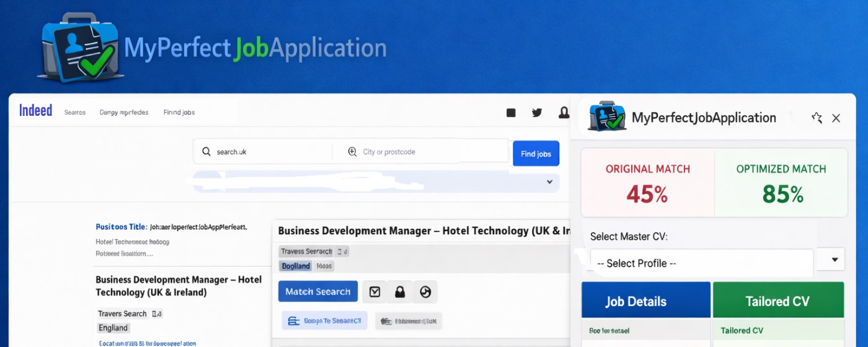Click the grey button beside light blue button
Screen dimensions: 868x347
pyautogui.click(x=409, y=321)
